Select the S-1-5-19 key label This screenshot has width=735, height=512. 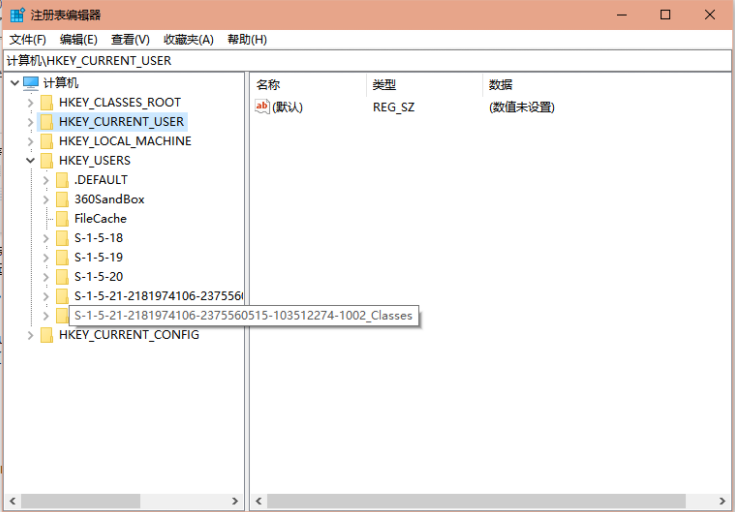tap(98, 257)
